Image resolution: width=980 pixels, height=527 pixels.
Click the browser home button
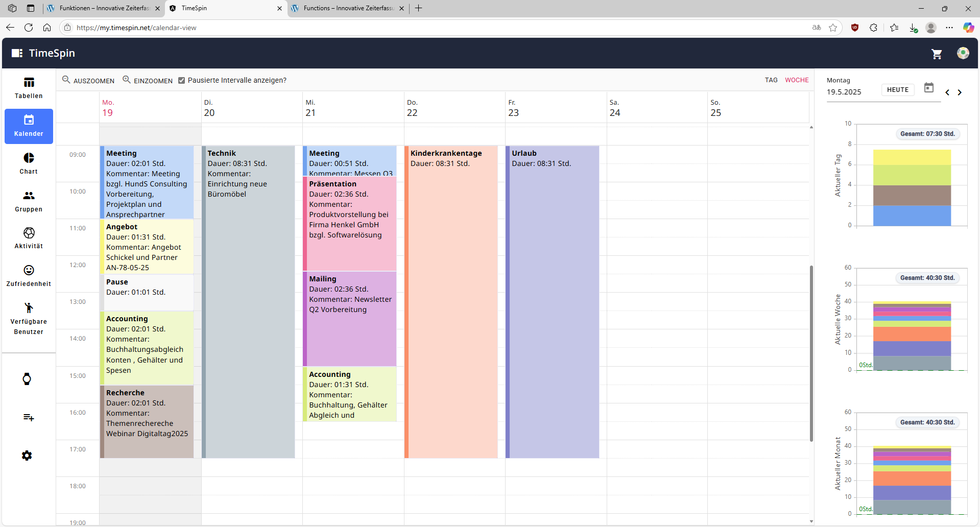click(x=47, y=28)
